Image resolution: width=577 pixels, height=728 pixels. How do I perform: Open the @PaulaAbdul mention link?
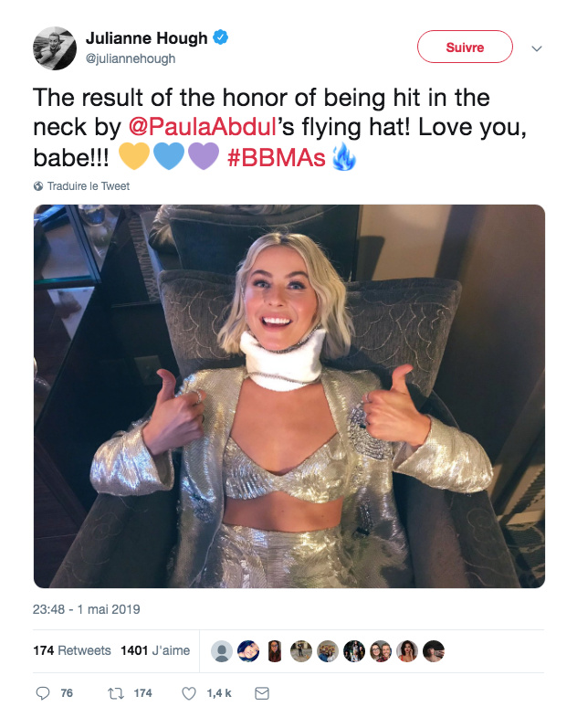click(x=203, y=127)
